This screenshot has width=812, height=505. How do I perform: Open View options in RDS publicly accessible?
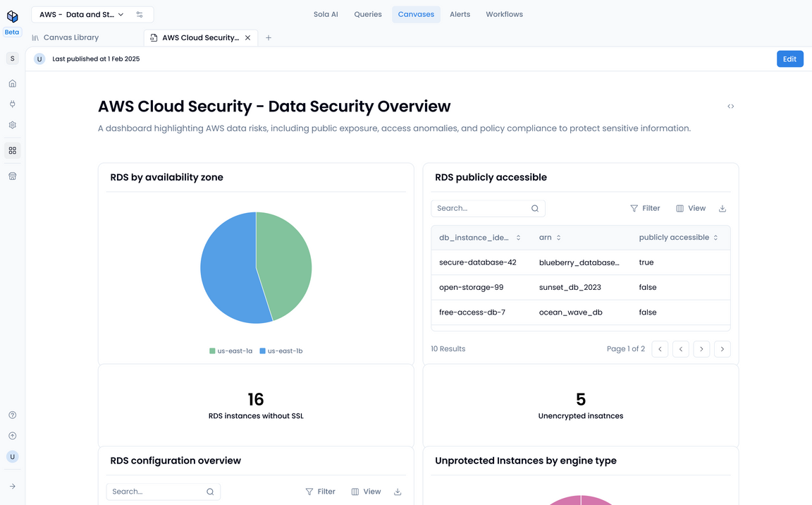691,208
